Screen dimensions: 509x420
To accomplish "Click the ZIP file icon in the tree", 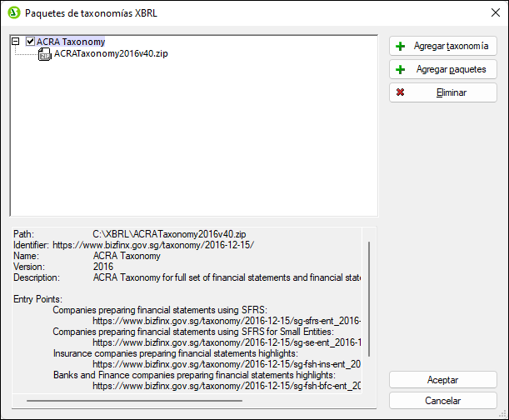I will [x=45, y=54].
